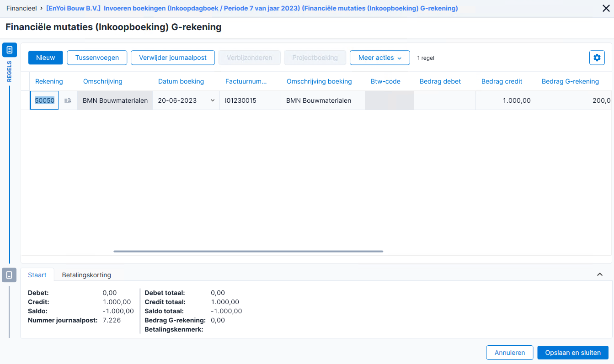Open the EnYoi Bouw B.V. breadcrumb link

click(x=73, y=8)
